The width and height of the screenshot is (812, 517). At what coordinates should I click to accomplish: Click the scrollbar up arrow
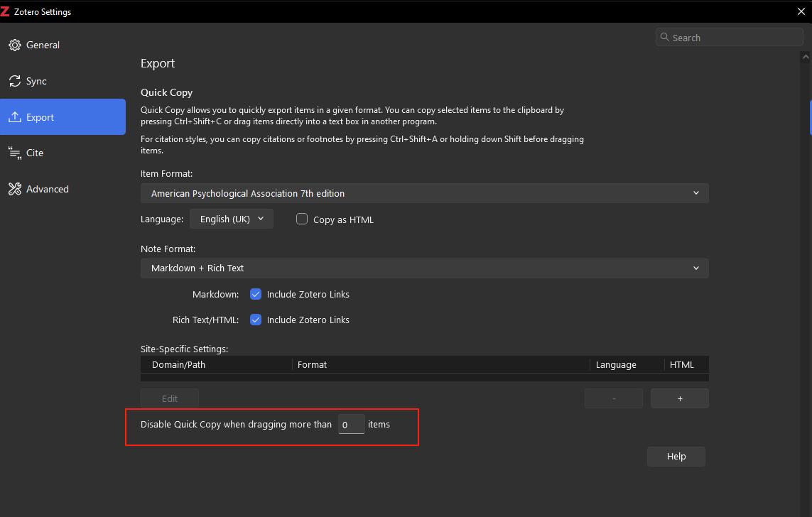(806, 58)
